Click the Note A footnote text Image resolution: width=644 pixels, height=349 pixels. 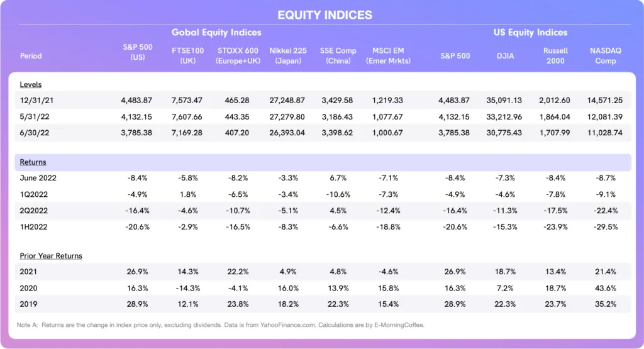pos(221,324)
